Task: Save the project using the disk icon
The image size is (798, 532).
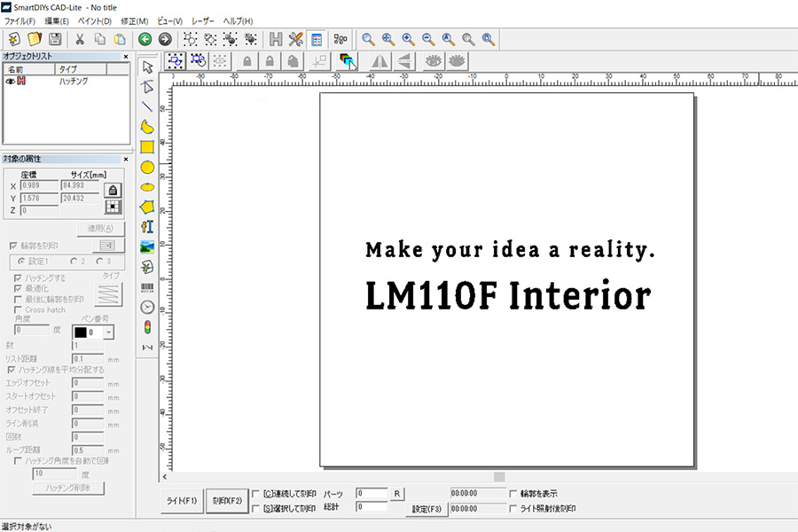Action: click(x=55, y=39)
